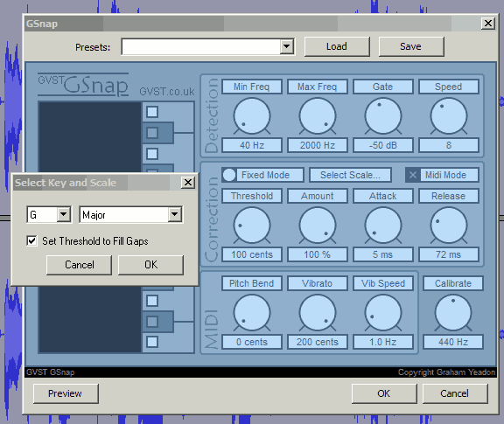Click the 100 cents value field
Viewport: 504px width, 424px height.
[x=252, y=254]
